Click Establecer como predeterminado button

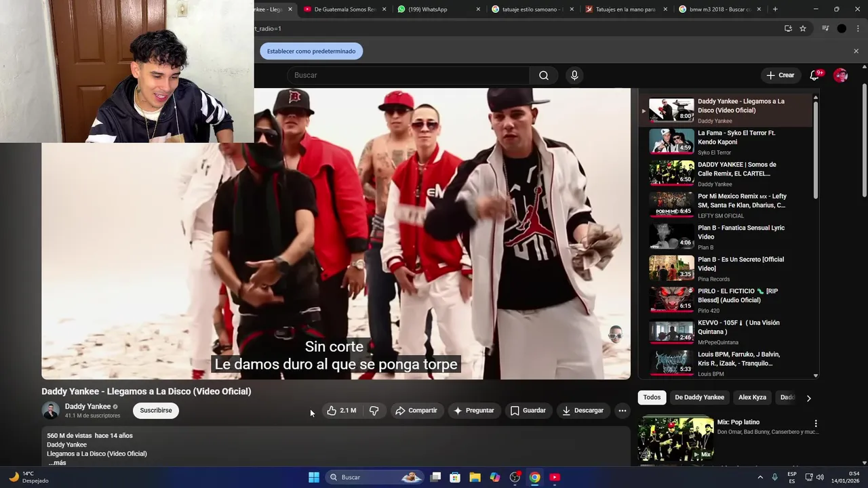311,51
